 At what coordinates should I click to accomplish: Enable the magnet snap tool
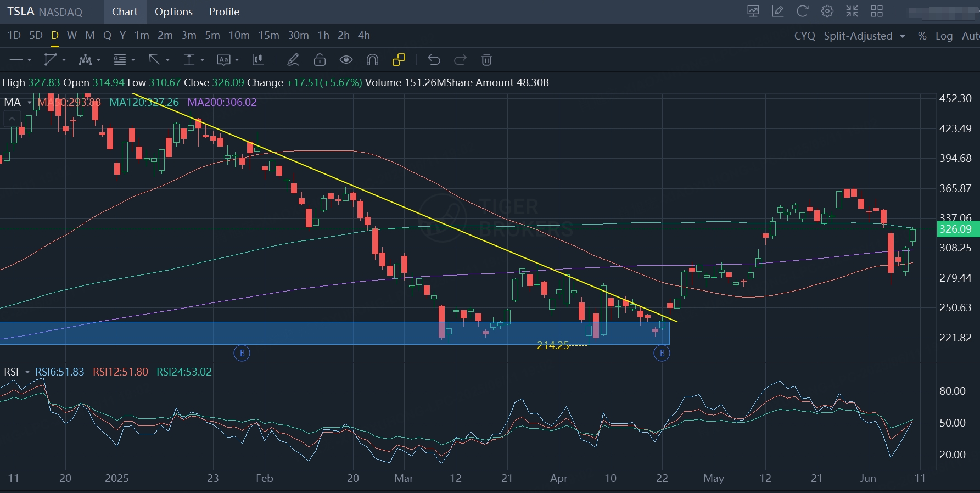(372, 60)
